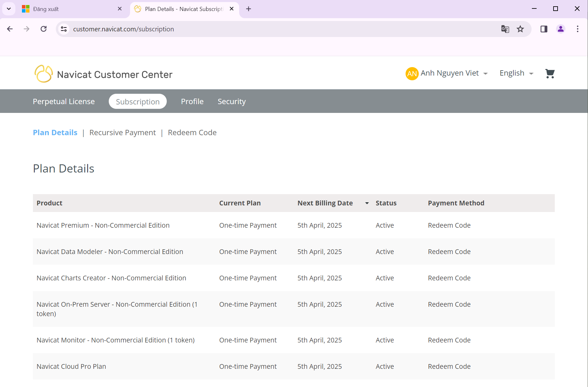This screenshot has height=387, width=588.
Task: Select Navicat Premium - Non-Commercial Edition row
Action: coord(294,225)
